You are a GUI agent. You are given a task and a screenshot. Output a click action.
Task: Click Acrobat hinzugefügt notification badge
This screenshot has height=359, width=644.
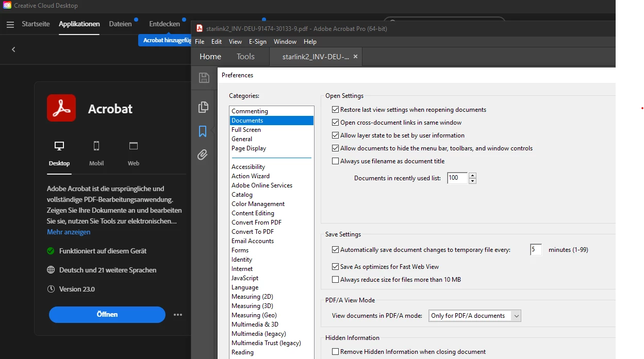pos(165,40)
